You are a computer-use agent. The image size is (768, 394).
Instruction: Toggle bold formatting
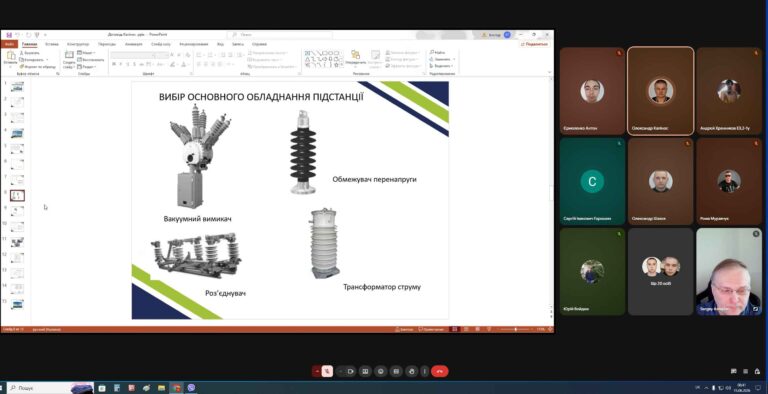(x=114, y=65)
